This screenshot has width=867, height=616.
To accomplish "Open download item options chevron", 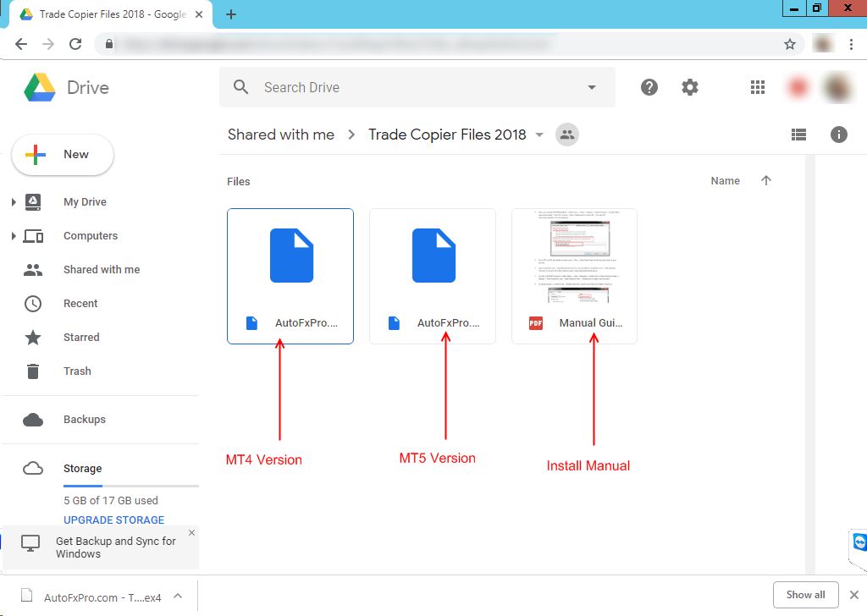I will point(178,596).
